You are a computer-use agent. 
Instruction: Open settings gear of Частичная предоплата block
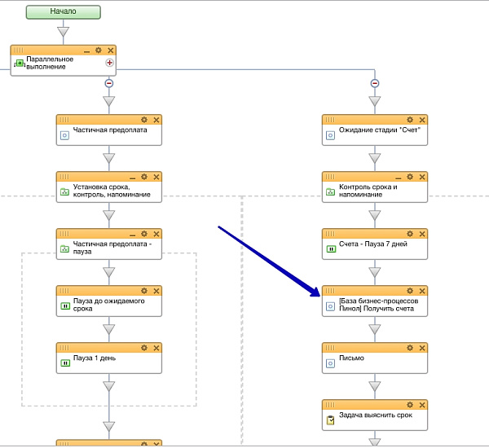point(144,120)
